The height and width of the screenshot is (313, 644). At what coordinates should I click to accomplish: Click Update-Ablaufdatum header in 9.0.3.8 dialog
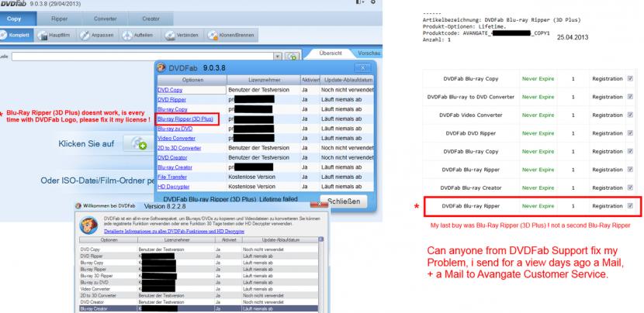(x=347, y=80)
